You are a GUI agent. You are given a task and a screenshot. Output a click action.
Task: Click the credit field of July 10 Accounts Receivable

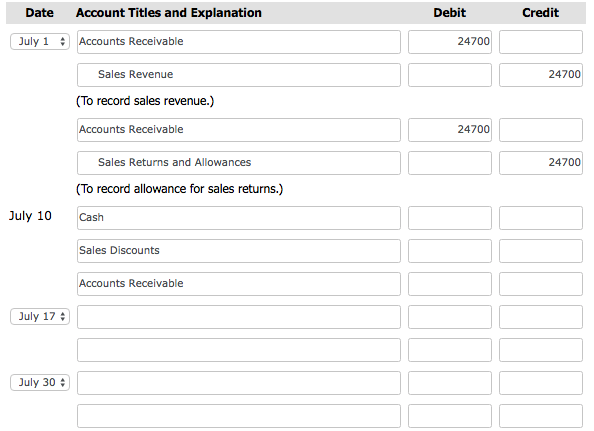point(541,284)
